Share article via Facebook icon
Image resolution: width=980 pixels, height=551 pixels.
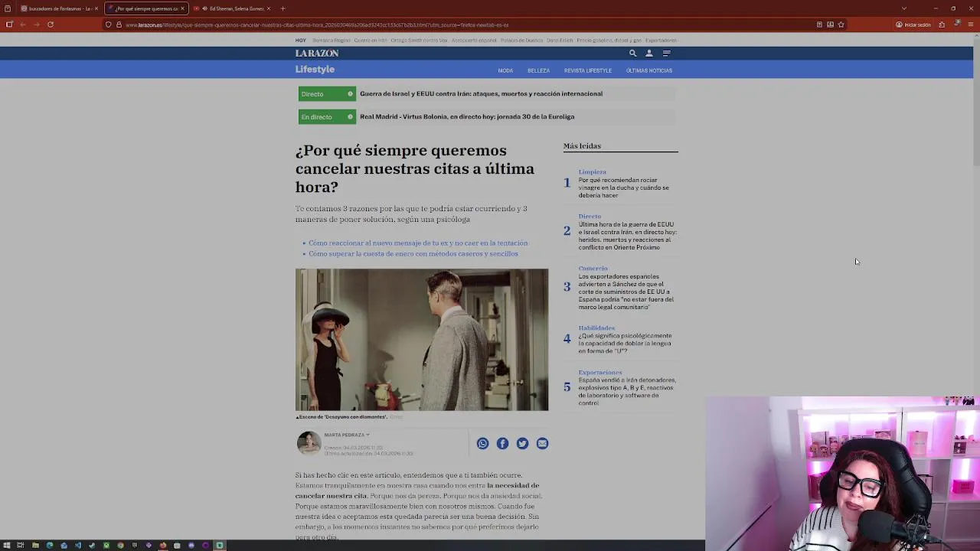click(x=502, y=443)
